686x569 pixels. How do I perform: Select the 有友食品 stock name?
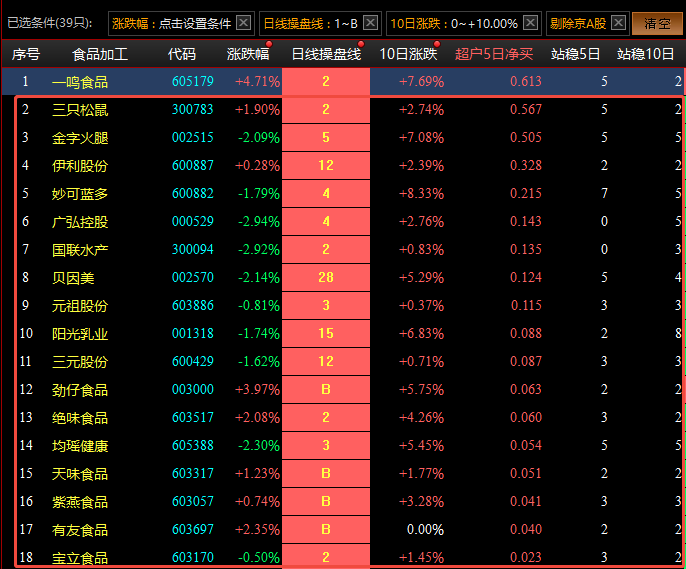point(80,529)
